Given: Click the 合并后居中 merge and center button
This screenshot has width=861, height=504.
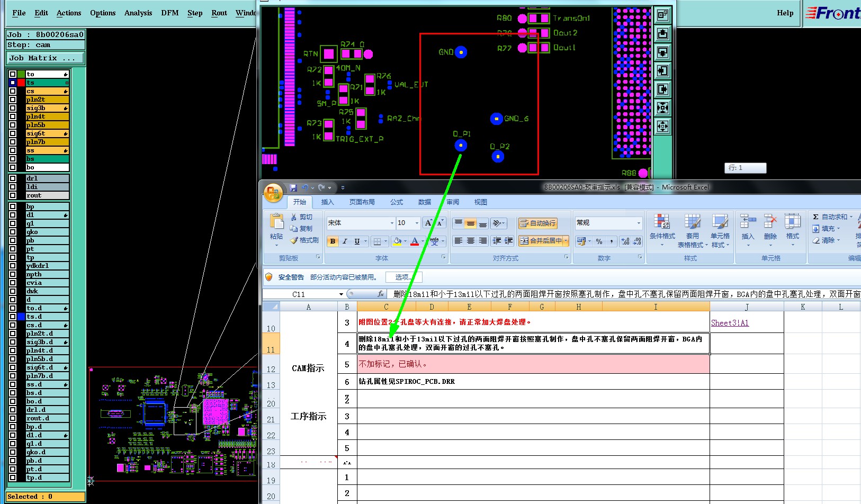Looking at the screenshot, I should 541,241.
